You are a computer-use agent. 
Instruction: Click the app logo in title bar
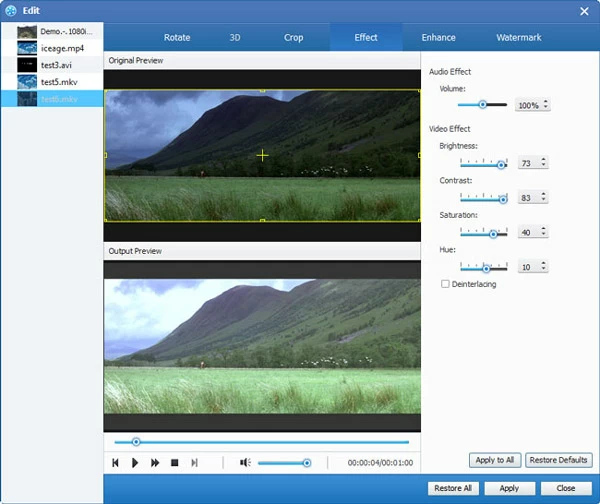coord(12,11)
